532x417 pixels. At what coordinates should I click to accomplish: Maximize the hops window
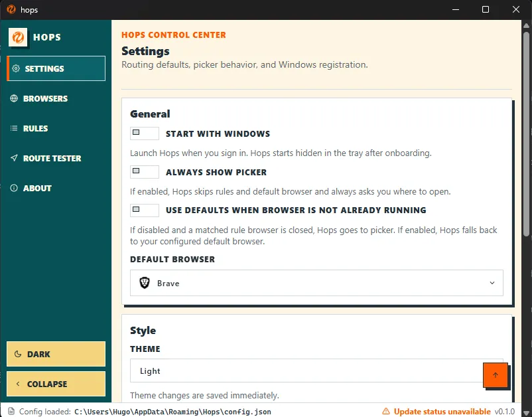486,9
